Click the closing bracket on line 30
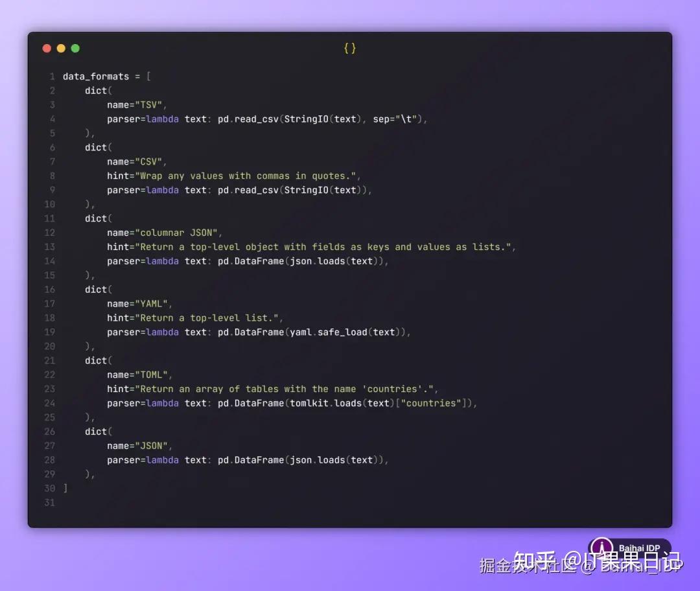Image resolution: width=700 pixels, height=591 pixels. [64, 488]
